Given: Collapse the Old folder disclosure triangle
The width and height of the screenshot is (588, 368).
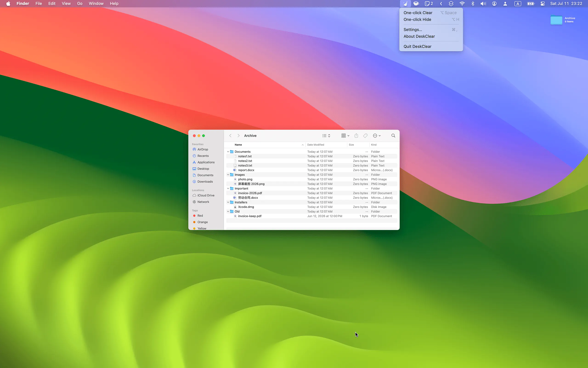Looking at the screenshot, I should tap(228, 212).
